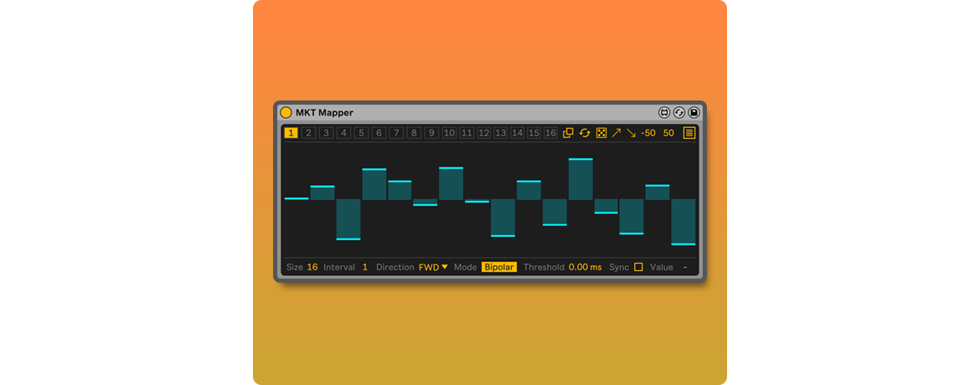Click the circular arrows invert icon
980x385 pixels.
pyautogui.click(x=585, y=133)
